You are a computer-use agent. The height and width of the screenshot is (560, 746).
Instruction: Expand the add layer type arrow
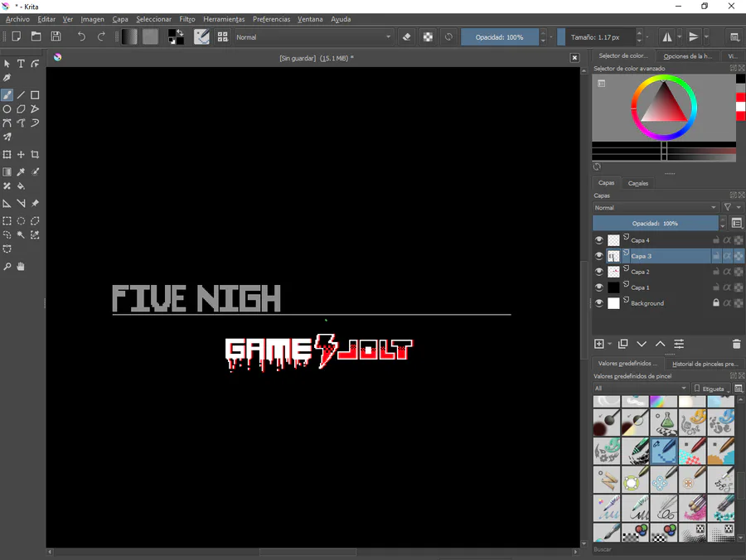coord(609,344)
